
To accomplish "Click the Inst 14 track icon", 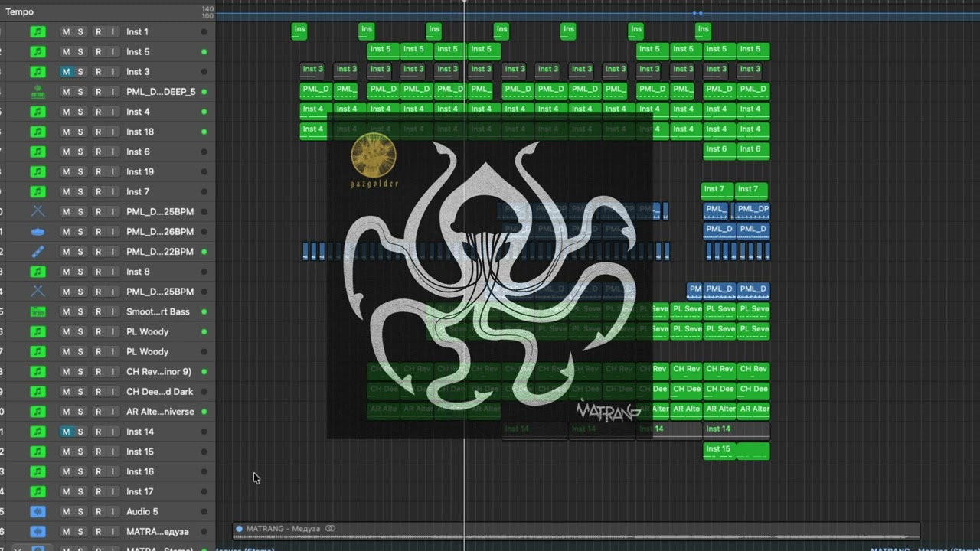I will click(38, 432).
